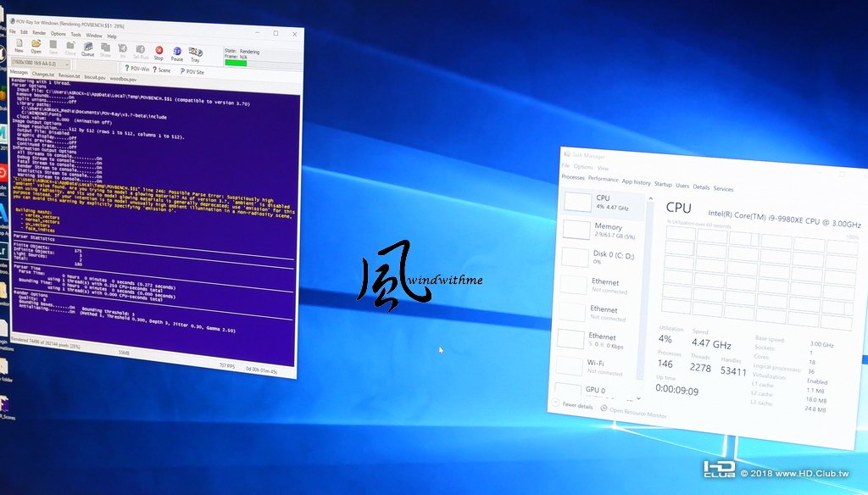The height and width of the screenshot is (495, 868).
Task: Click Fewer details link
Action: pos(577,406)
